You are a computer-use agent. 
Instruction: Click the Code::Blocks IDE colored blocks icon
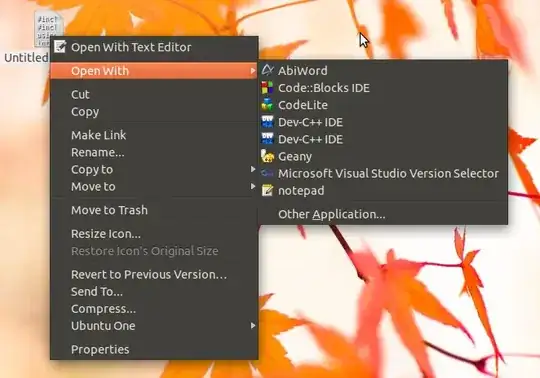(x=267, y=87)
